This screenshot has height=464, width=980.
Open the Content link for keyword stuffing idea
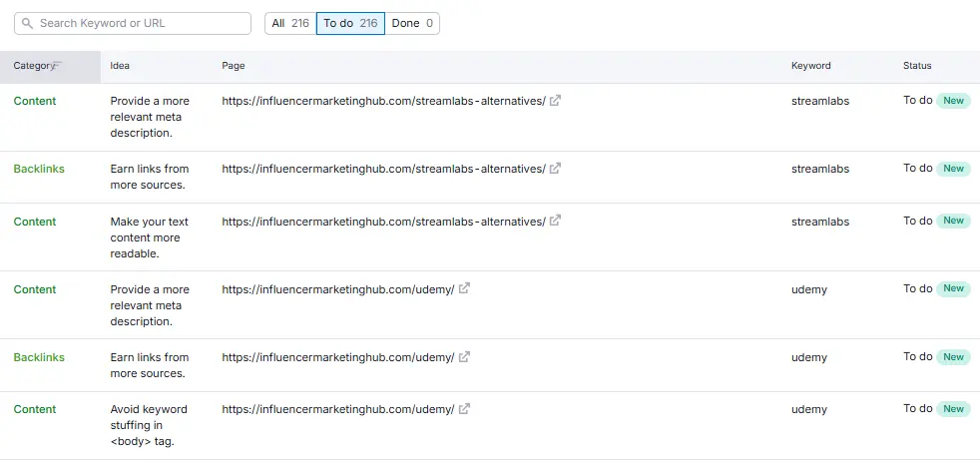click(x=35, y=409)
